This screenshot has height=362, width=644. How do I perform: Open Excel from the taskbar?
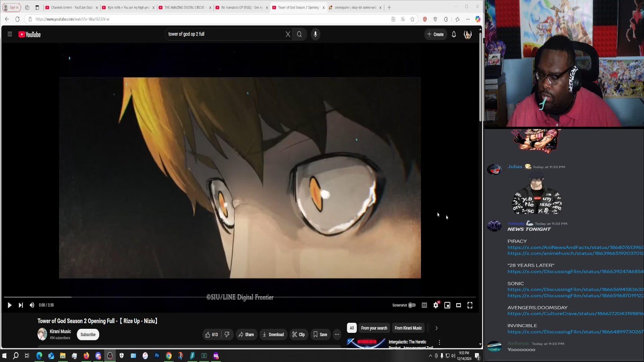[204, 356]
